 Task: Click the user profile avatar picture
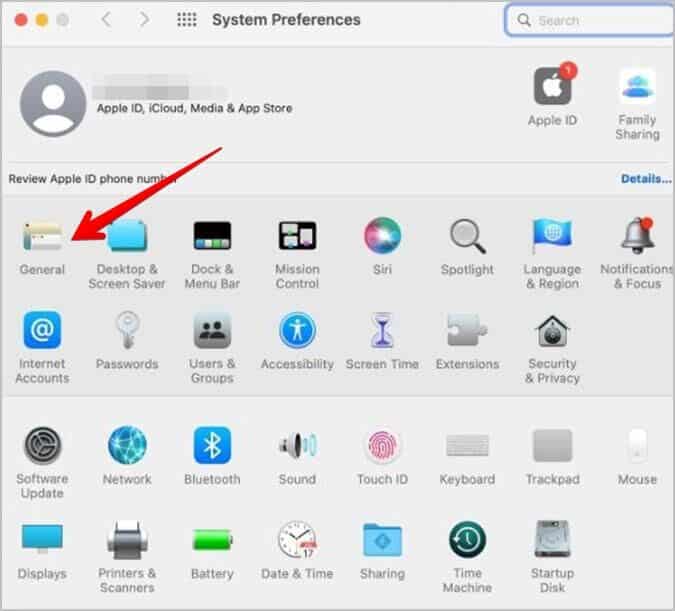53,103
